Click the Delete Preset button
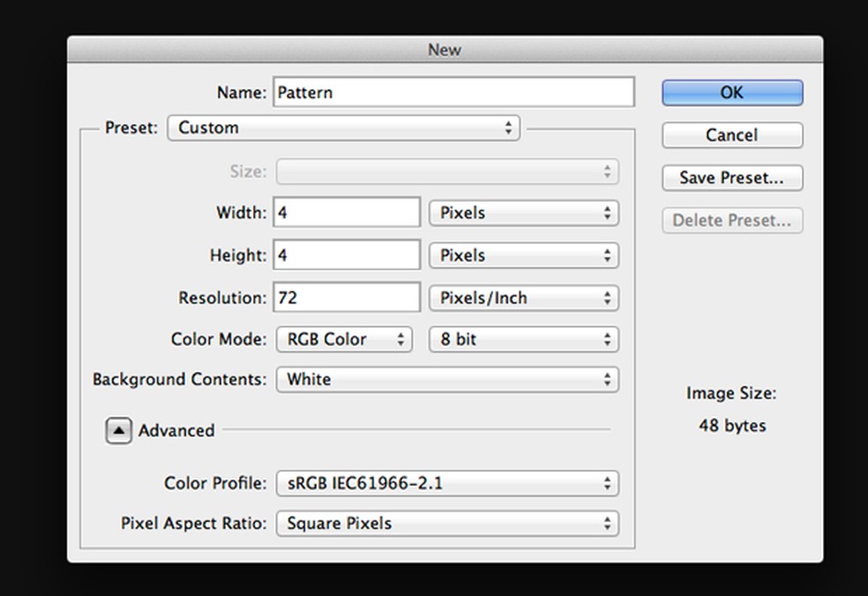The width and height of the screenshot is (868, 596). coord(732,220)
